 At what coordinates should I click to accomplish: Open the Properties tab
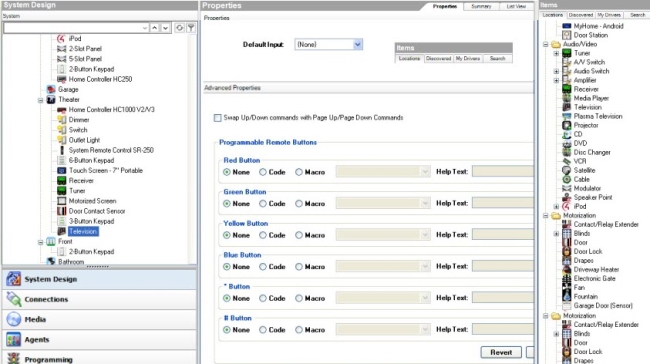[x=444, y=6]
